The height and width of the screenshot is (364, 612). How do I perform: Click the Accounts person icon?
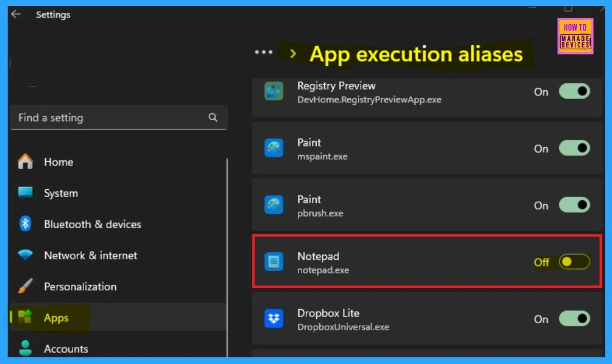click(x=26, y=348)
